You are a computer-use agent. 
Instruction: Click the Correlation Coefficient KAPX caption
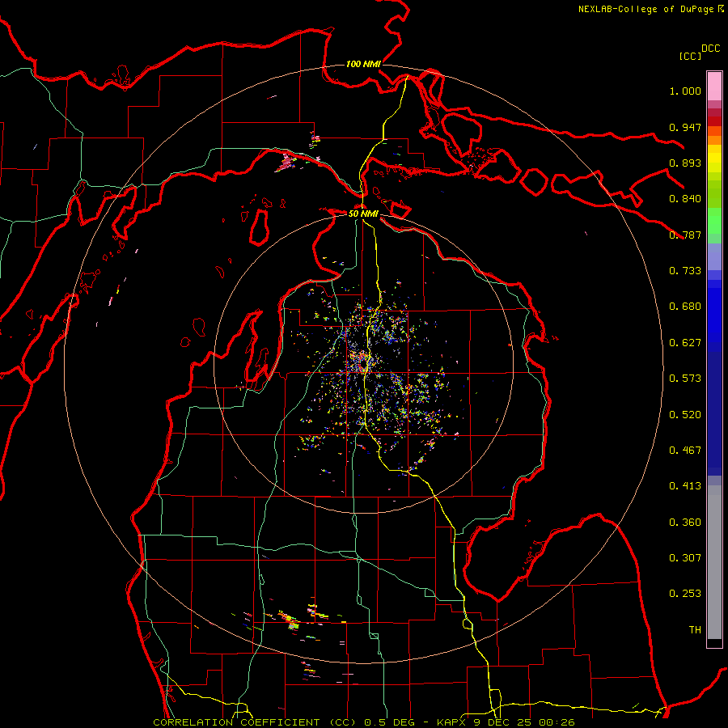[x=364, y=722]
